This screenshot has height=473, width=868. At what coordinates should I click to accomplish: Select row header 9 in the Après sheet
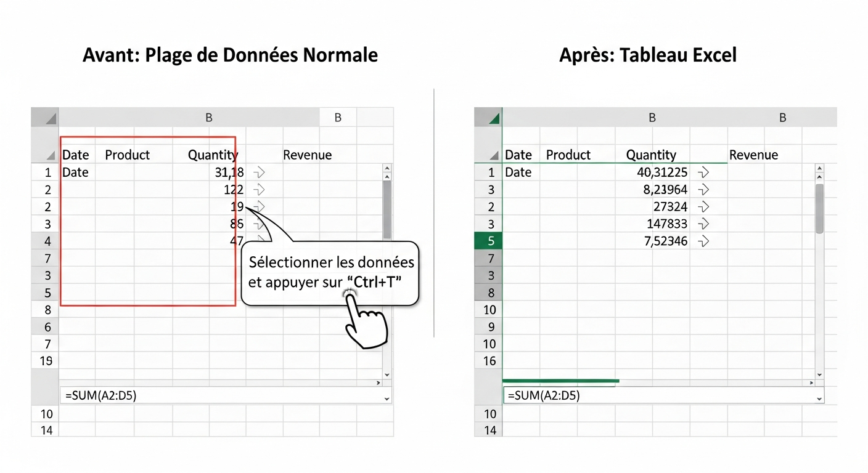click(x=488, y=327)
